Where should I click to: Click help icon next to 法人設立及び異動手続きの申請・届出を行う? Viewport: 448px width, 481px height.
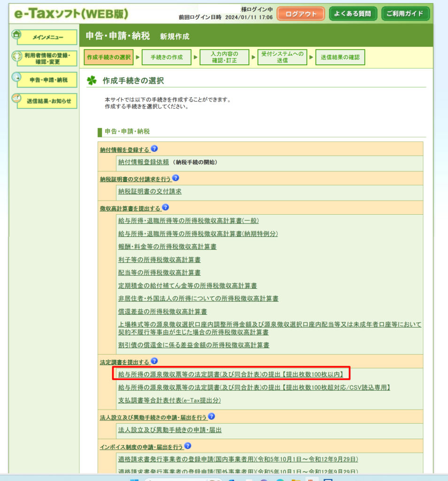pos(211,416)
